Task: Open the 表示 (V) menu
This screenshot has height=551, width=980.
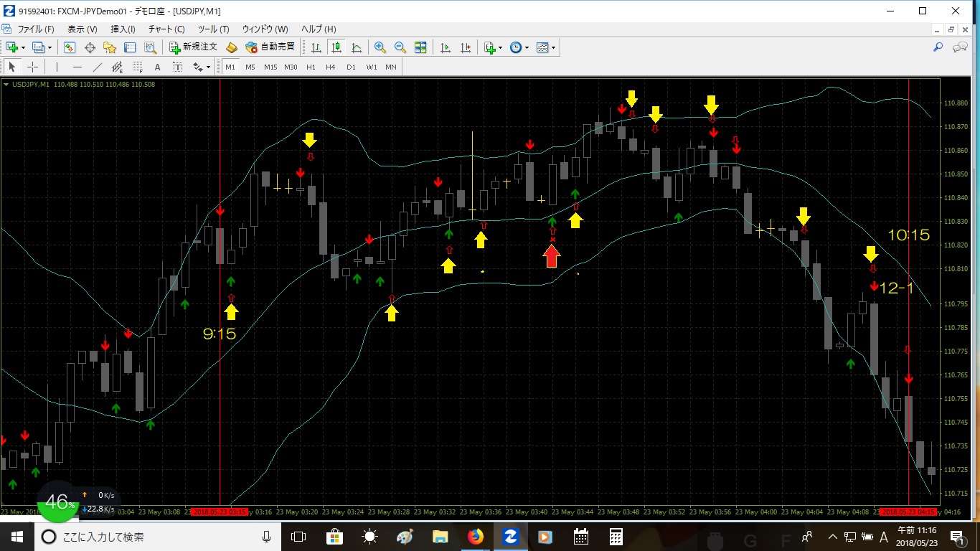Action: (x=83, y=29)
